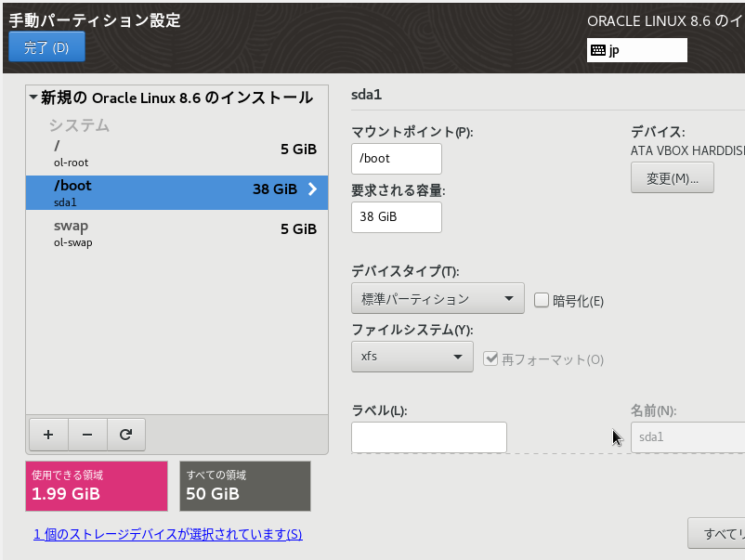Click the マウントポイント field containing /boot
Screen dimensions: 745x560
(397, 159)
